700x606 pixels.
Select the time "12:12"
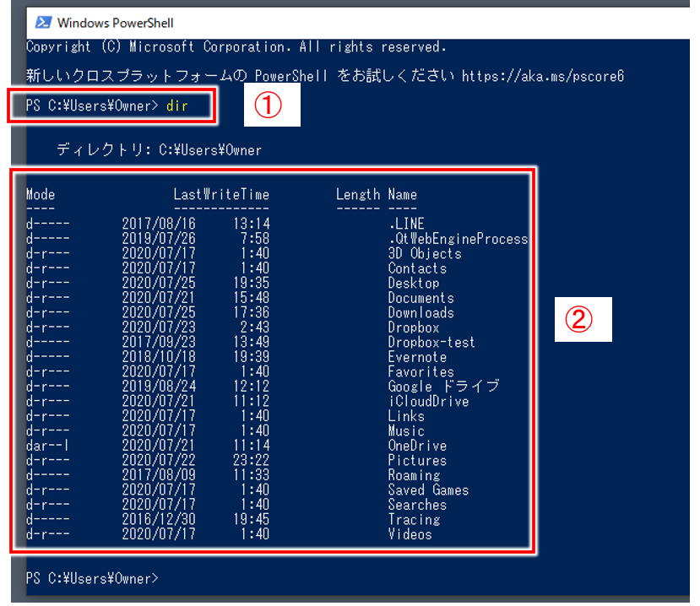click(252, 387)
